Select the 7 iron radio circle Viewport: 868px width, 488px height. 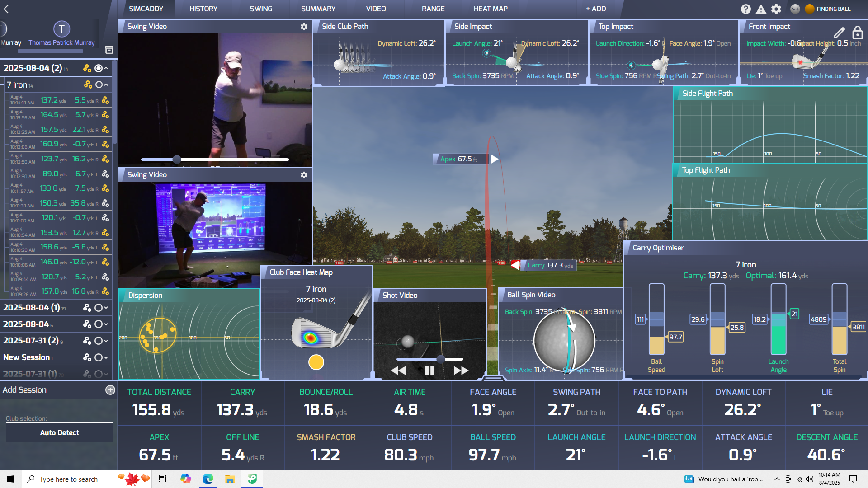(99, 84)
